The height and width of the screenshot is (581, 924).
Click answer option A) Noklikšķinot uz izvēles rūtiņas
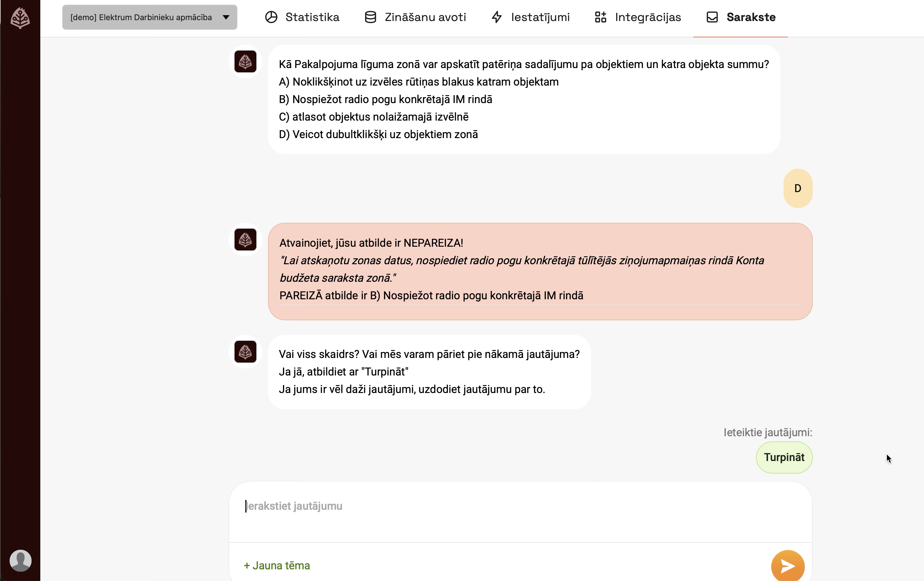coord(419,82)
